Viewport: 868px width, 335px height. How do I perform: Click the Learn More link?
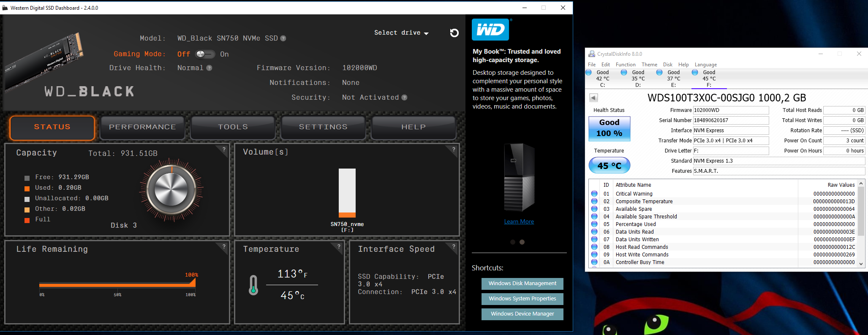[x=519, y=222]
